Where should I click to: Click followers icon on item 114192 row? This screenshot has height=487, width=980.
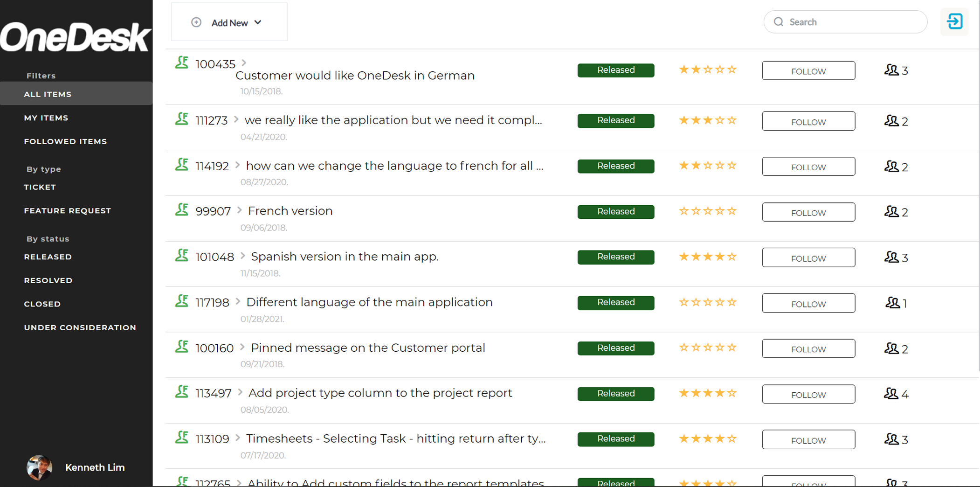pyautogui.click(x=891, y=166)
